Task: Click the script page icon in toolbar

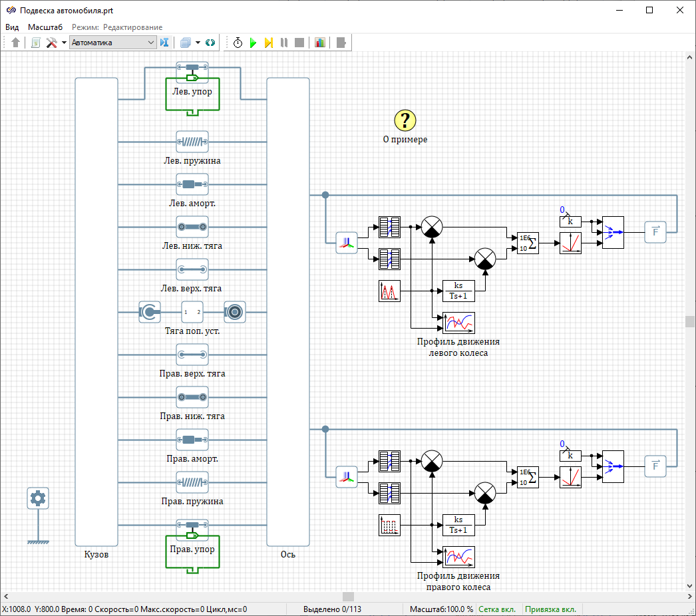Action: pos(35,43)
